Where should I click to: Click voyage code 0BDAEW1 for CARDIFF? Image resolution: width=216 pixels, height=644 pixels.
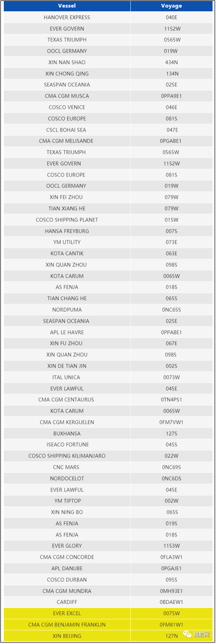171,602
